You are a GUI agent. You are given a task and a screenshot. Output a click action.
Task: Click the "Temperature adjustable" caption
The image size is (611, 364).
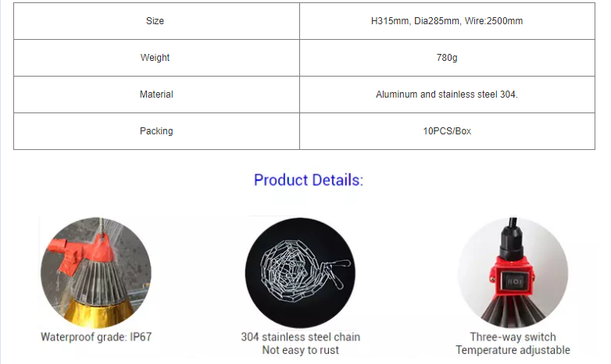(x=513, y=351)
